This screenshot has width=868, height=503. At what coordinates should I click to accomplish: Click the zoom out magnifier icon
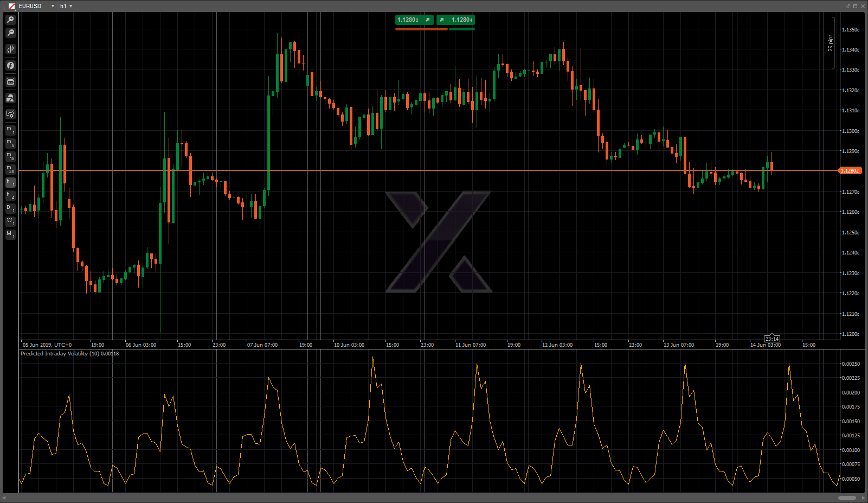tap(10, 33)
